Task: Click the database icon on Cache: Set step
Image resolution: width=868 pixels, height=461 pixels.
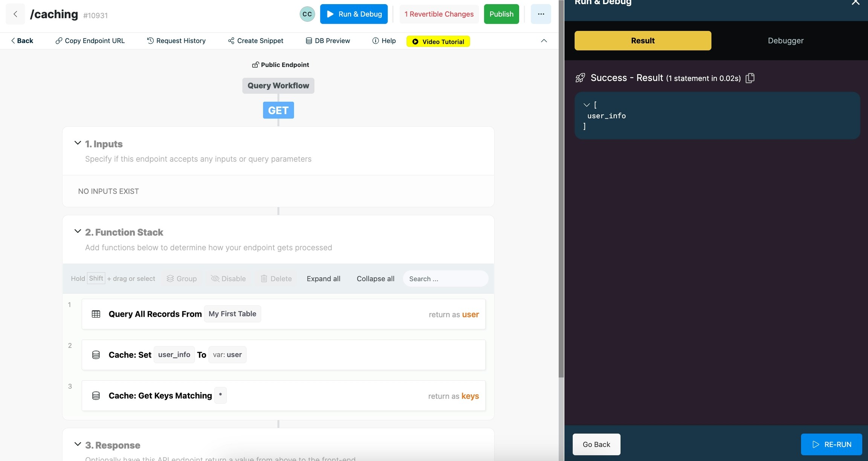Action: [96, 355]
